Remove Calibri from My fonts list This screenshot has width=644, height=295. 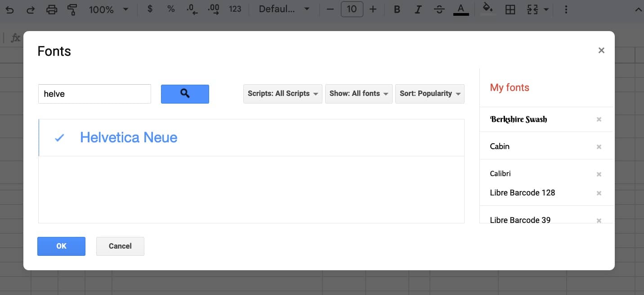599,174
